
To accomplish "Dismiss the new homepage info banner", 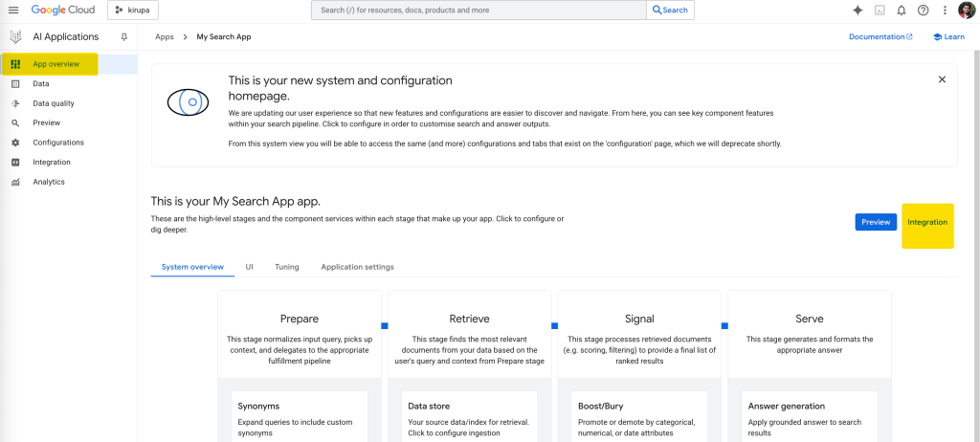I will pos(942,79).
